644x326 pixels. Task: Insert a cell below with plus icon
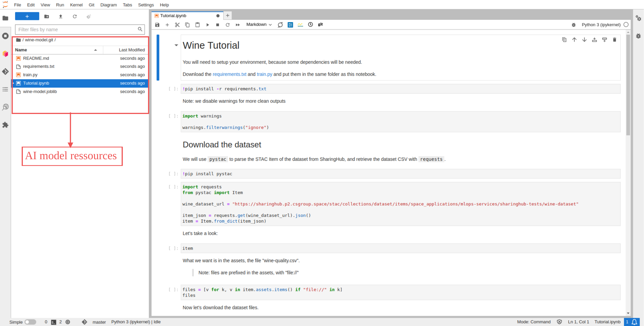click(167, 25)
